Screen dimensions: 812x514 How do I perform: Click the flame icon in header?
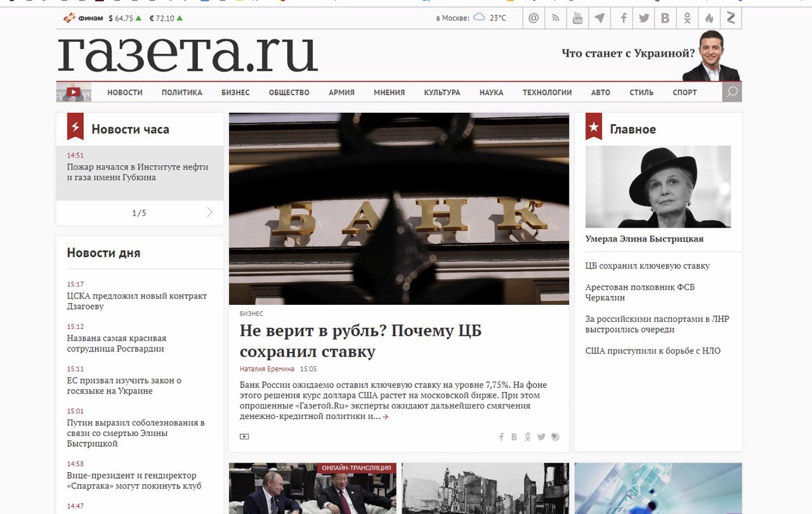(x=709, y=18)
